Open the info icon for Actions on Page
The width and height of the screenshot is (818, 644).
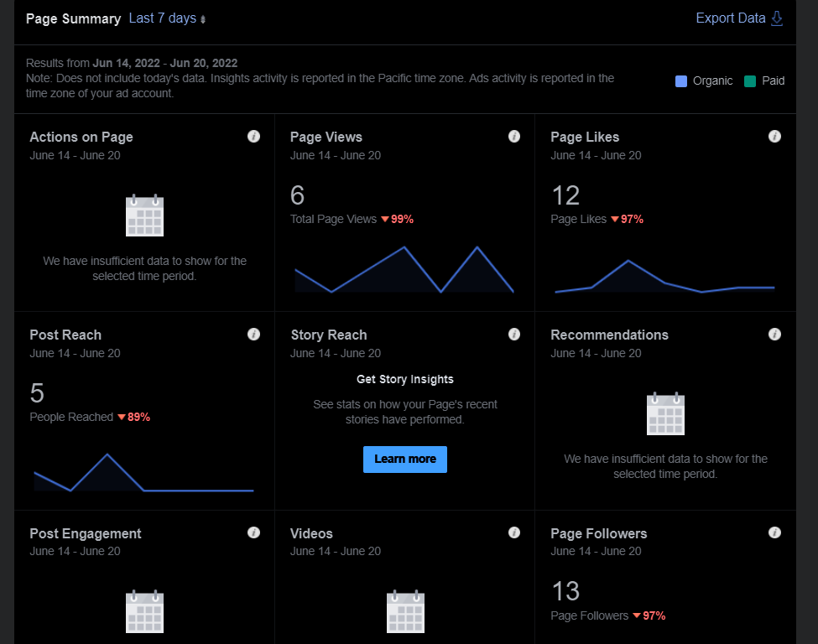pyautogui.click(x=253, y=136)
